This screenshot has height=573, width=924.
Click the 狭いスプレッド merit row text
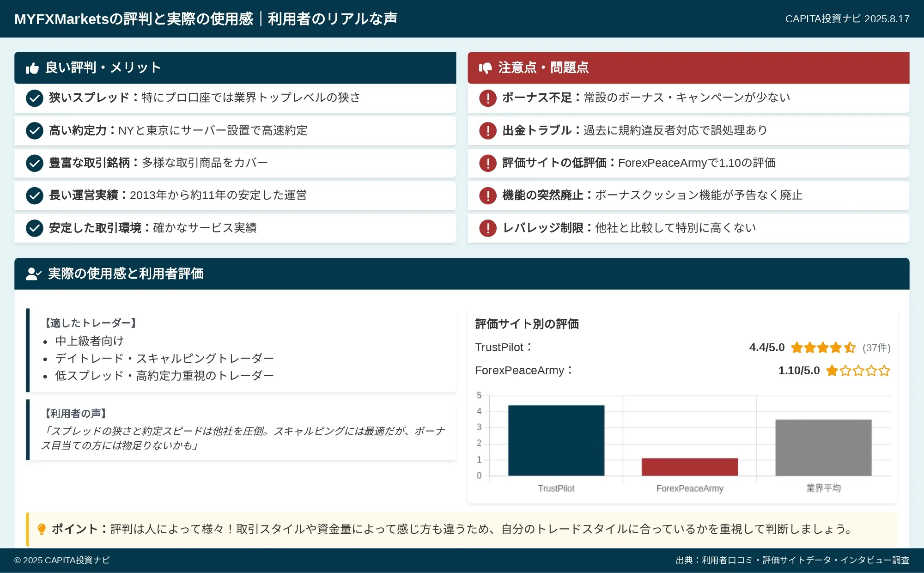[205, 98]
